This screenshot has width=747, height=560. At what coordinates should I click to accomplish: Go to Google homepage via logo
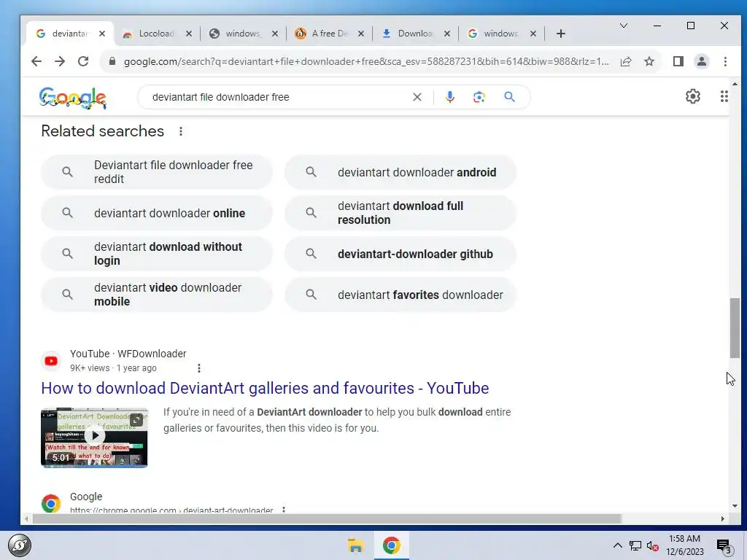pos(73,98)
